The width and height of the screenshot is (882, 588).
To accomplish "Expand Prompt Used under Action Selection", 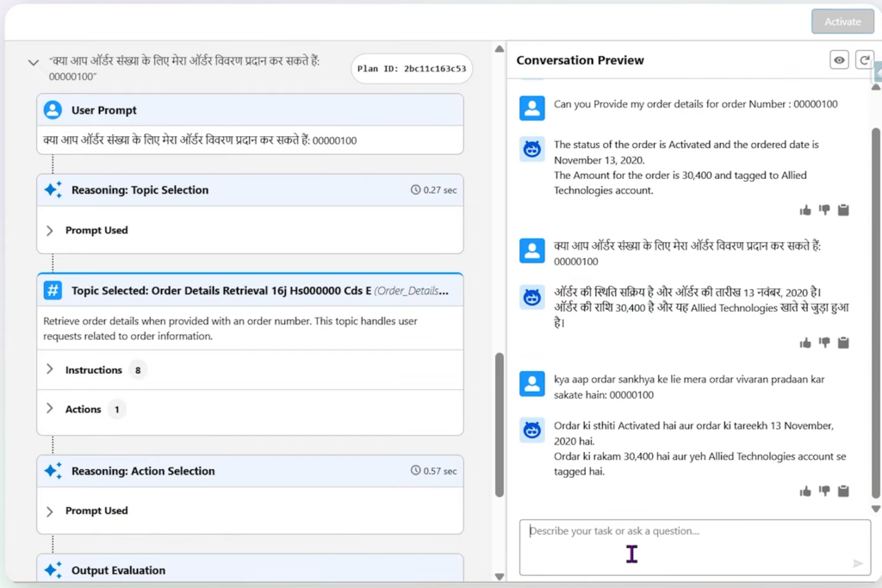I will click(49, 511).
